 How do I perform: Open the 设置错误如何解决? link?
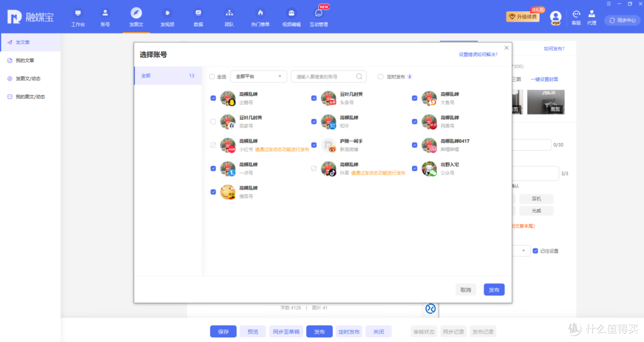click(478, 54)
